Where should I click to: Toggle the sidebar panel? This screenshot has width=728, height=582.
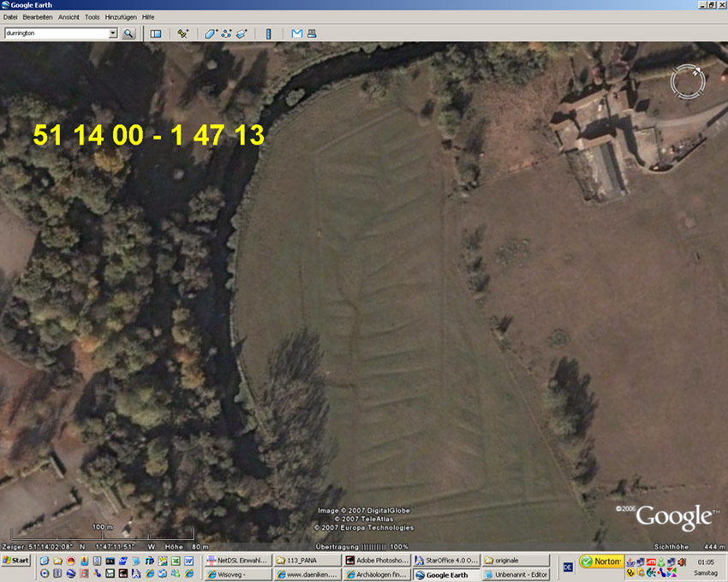click(156, 33)
